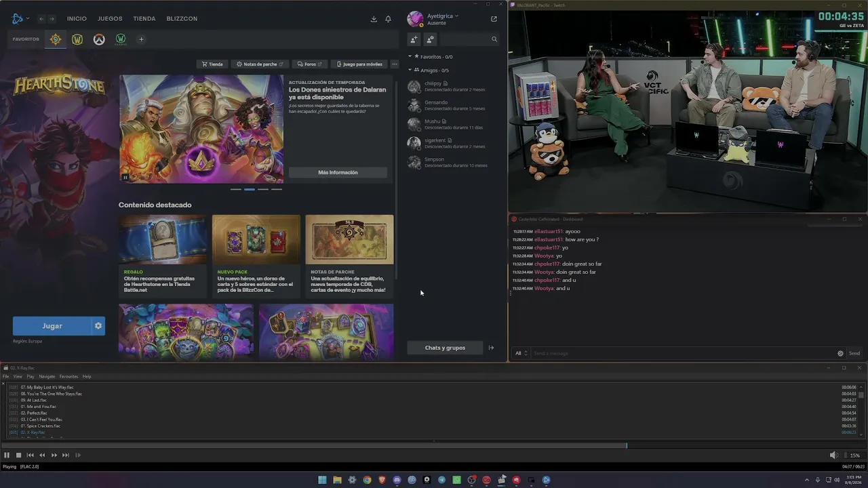868x488 pixels.
Task: Open the Battle.net logo menu
Action: click(20, 18)
